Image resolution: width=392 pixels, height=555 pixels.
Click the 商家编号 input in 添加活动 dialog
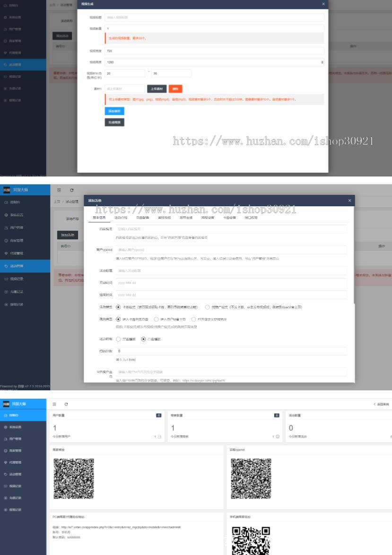[231, 229]
